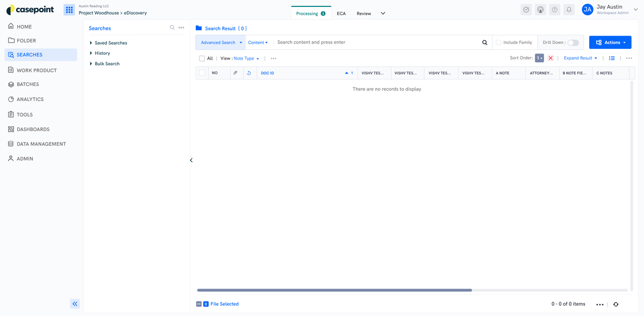Click the blue Actions button

coord(610,42)
